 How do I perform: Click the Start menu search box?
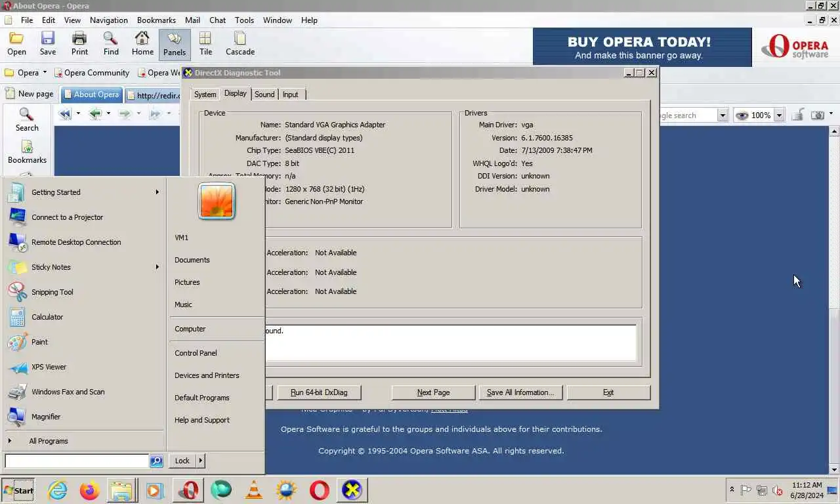coord(77,461)
